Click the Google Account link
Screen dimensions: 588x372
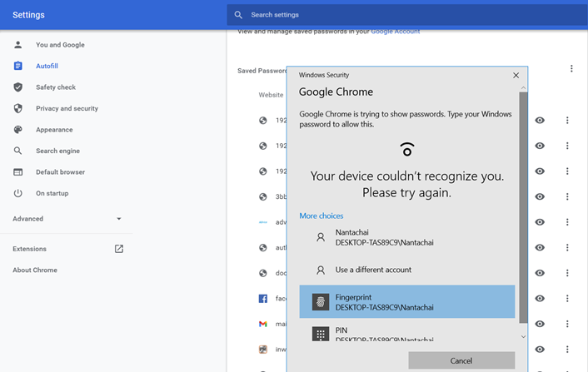tap(396, 32)
